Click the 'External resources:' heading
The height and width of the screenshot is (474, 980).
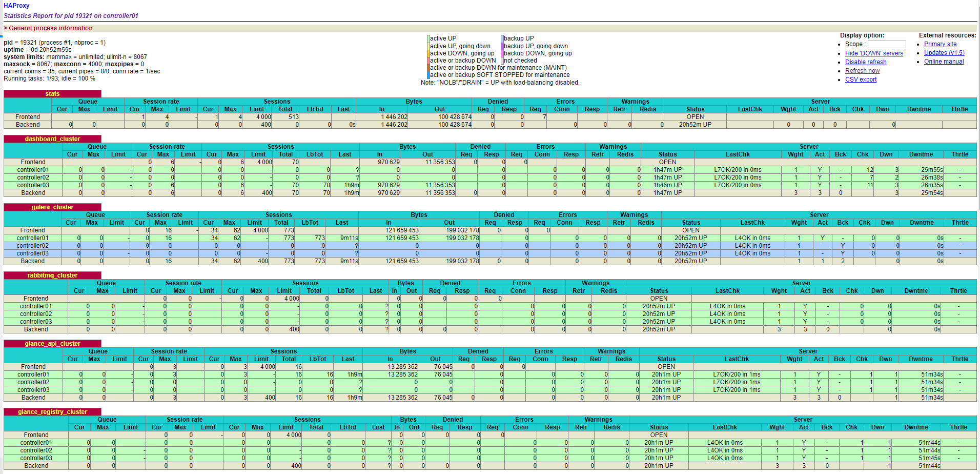(x=947, y=35)
